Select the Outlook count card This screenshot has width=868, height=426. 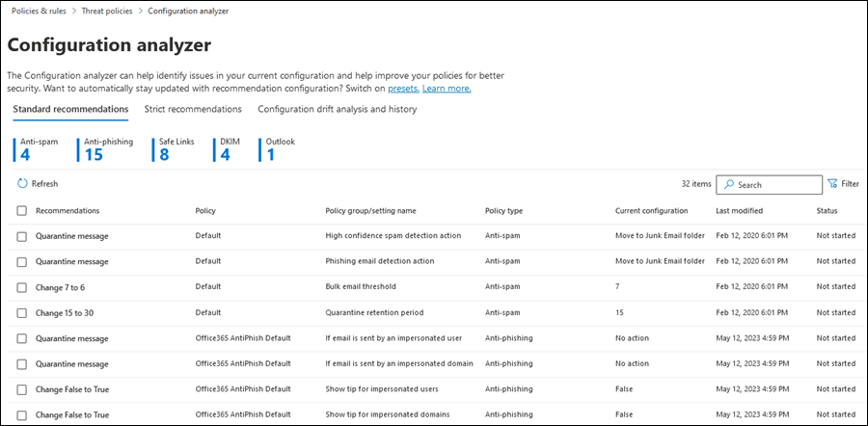tap(279, 148)
